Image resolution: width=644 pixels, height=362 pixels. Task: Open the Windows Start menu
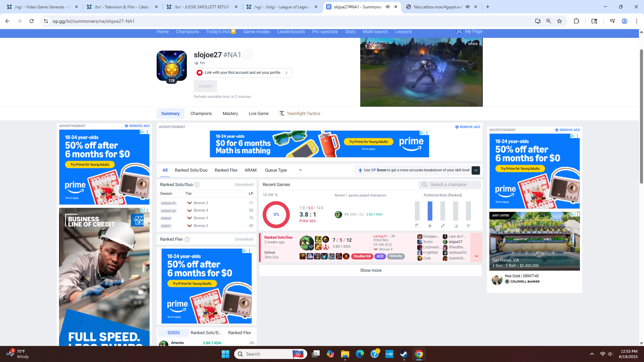pos(225,354)
